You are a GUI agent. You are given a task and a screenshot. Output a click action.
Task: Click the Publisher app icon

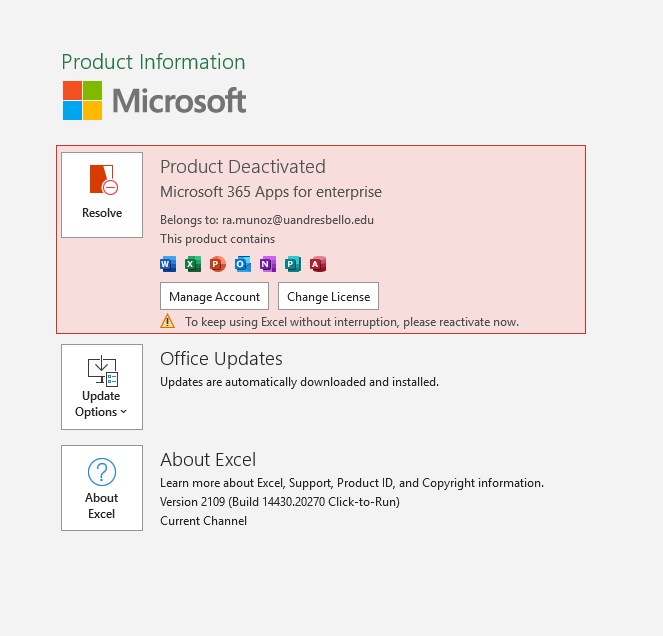click(x=293, y=265)
